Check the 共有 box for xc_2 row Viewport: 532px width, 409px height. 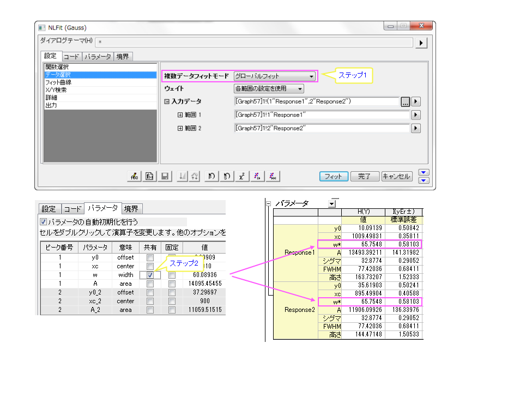pyautogui.click(x=150, y=301)
